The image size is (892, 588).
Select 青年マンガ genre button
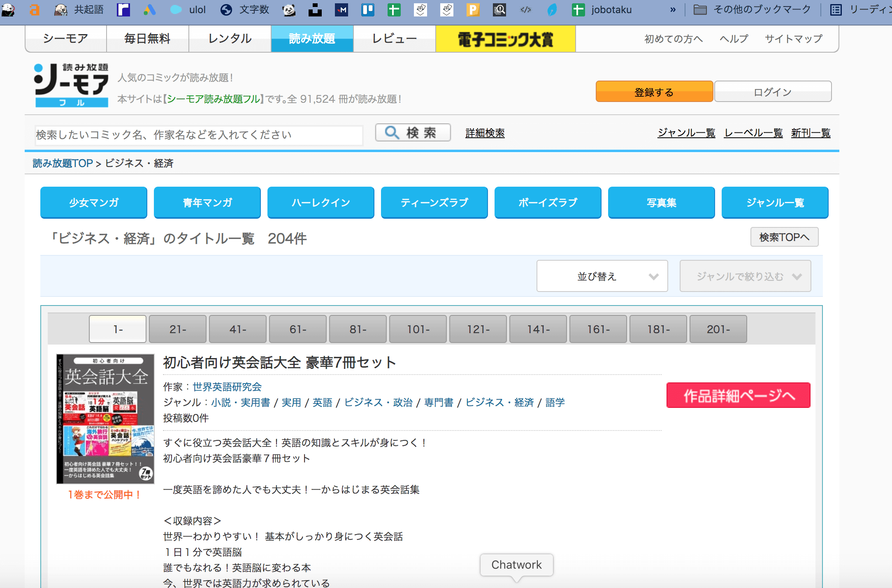click(207, 202)
